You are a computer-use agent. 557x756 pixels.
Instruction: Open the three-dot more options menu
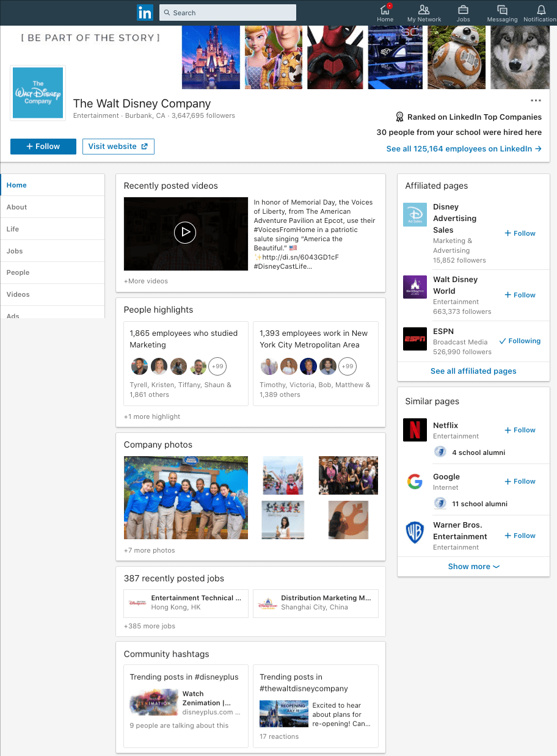pos(536,100)
